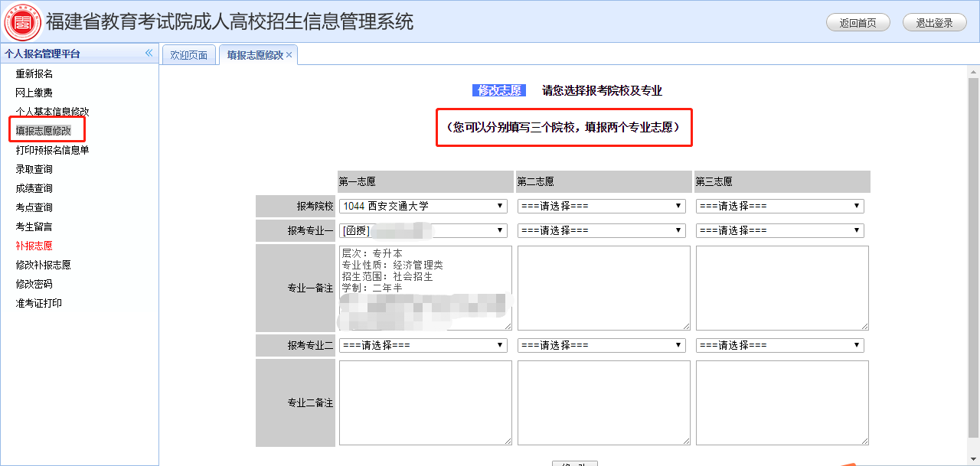This screenshot has height=466, width=980.
Task: Open 网上缴费 from the sidebar
Action: pyautogui.click(x=34, y=93)
